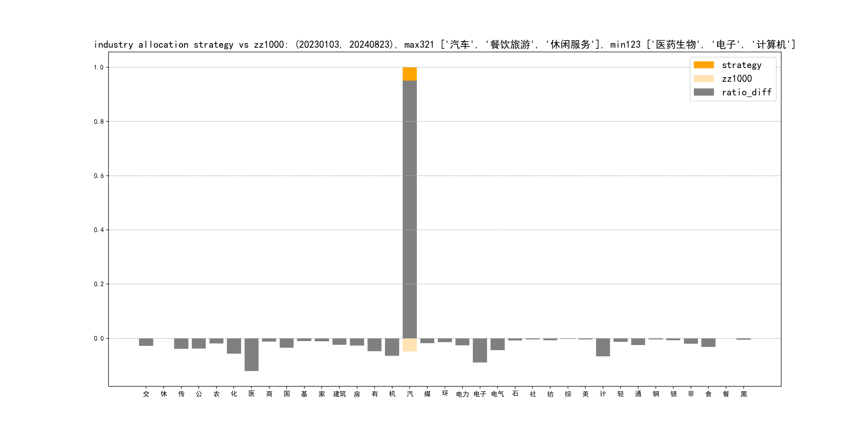Click the orange top of the tallest bar

tap(409, 74)
